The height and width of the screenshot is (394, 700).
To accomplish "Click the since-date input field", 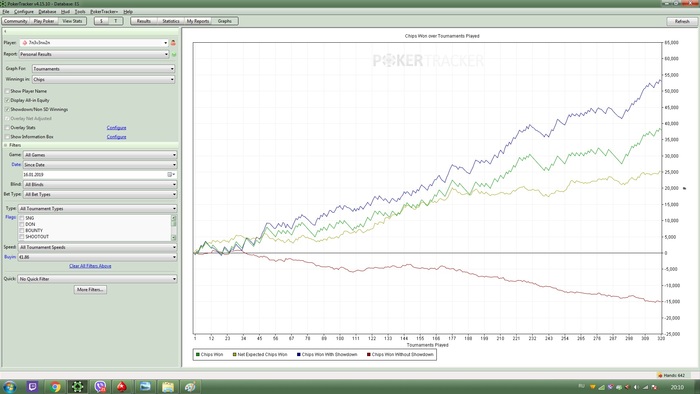I will coord(95,174).
